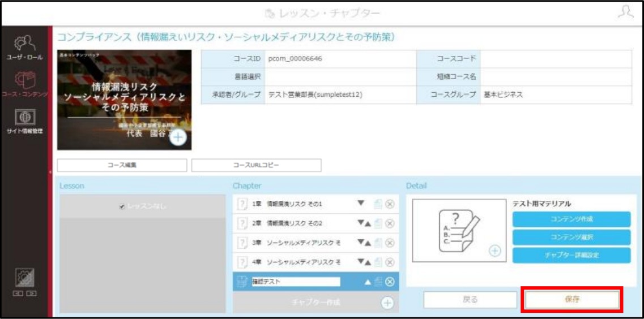644x319 pixels.
Task: Delete chapter 2章 with the X icon
Action: [390, 223]
